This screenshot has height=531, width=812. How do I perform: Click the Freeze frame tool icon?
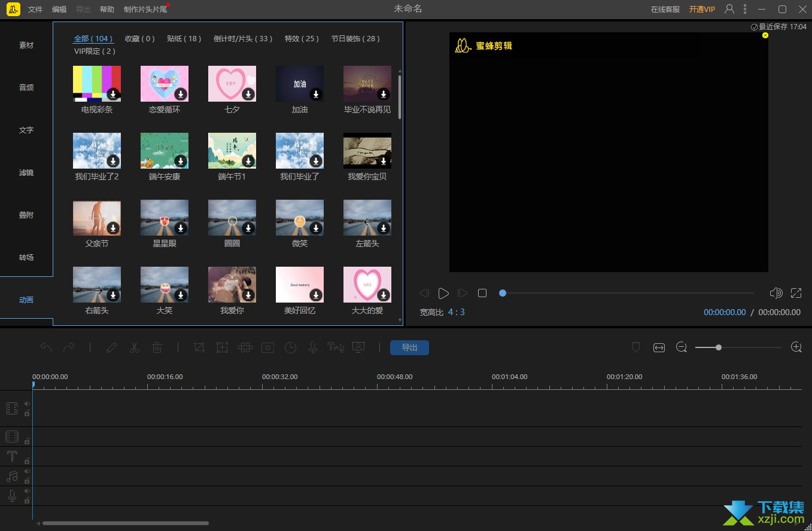267,347
